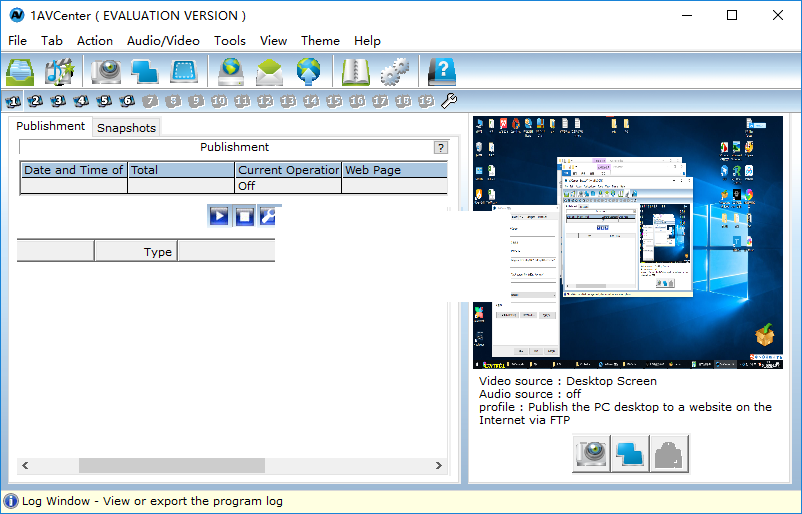Click the greyed numbered tab 19 icon
Screen dimensions: 802x514
(x=427, y=101)
